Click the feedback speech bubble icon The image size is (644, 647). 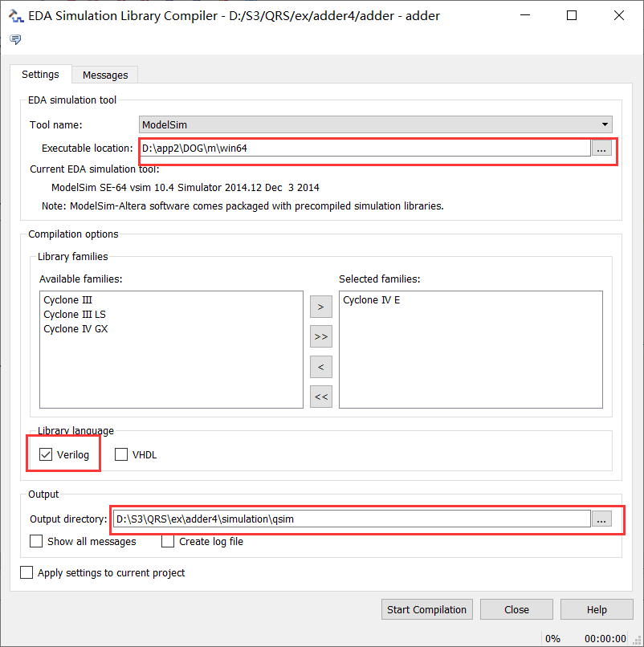(x=15, y=39)
